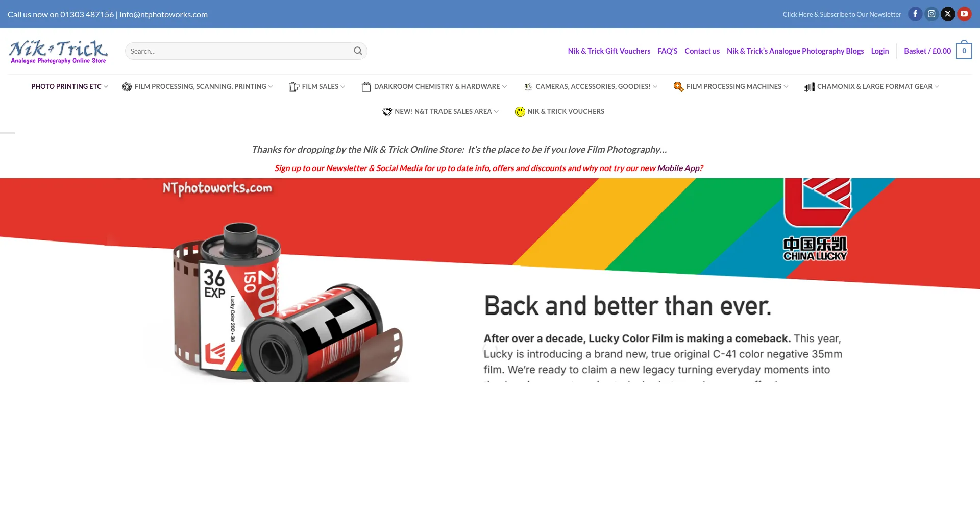The height and width of the screenshot is (507, 980).
Task: Click the Mobile App link
Action: [x=679, y=168]
